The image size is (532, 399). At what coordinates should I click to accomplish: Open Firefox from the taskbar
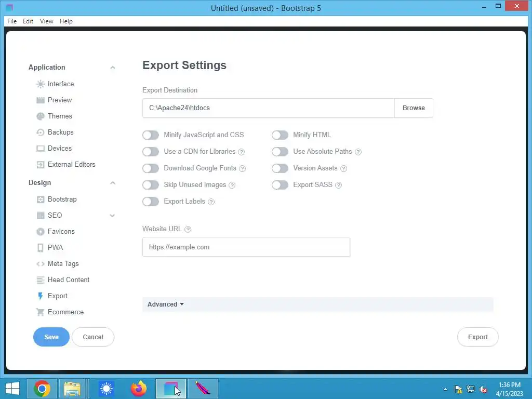coord(138,389)
